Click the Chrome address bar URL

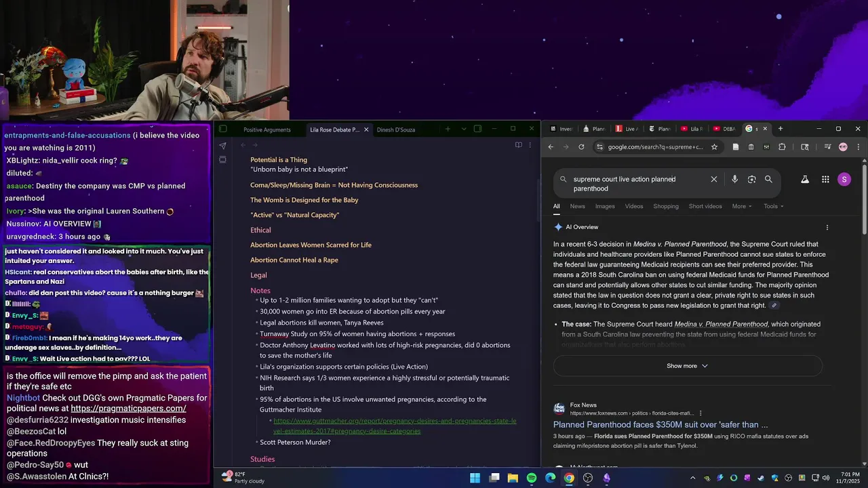click(655, 146)
